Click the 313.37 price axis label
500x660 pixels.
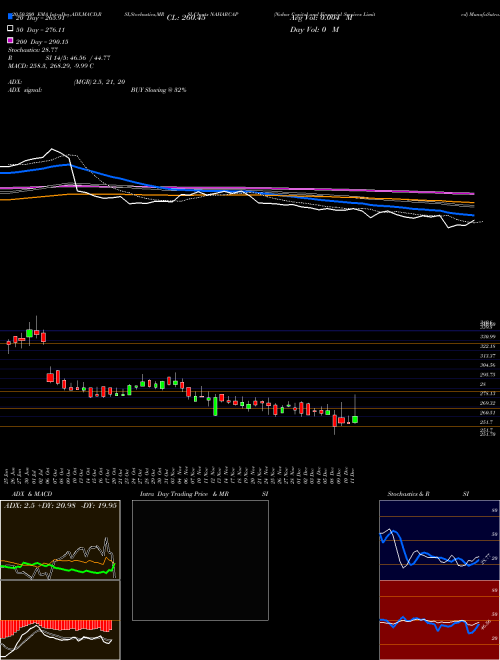pyautogui.click(x=489, y=356)
